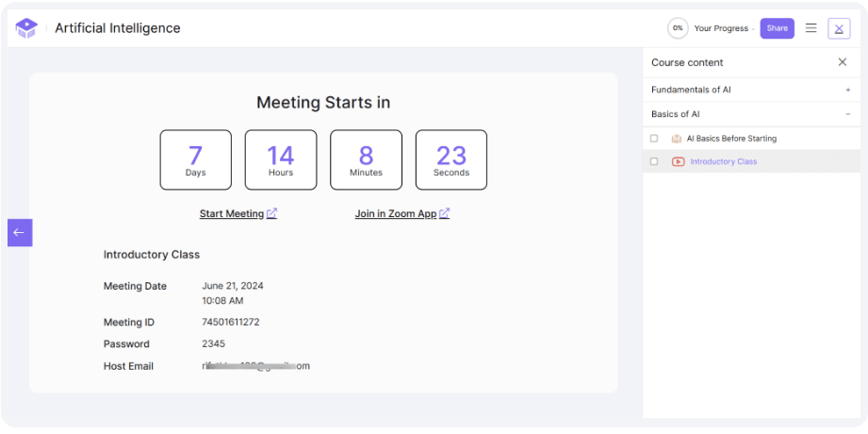868x434 pixels.
Task: Click the video icon beside Introductory Class
Action: [x=678, y=162]
